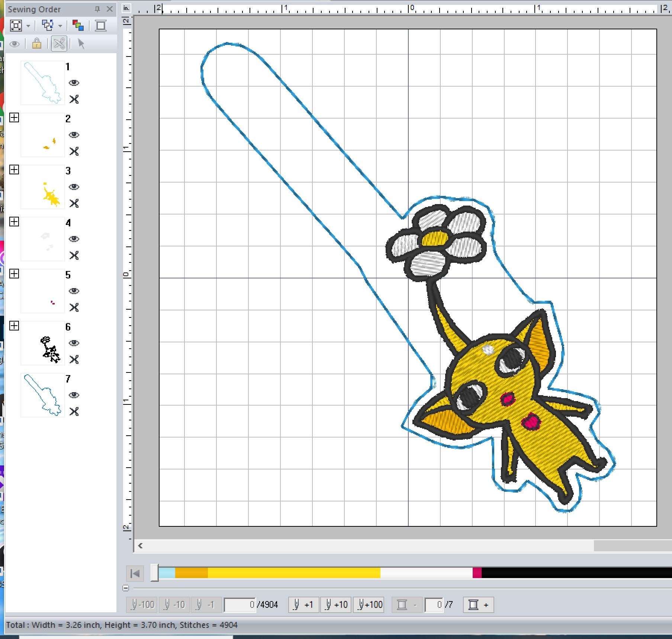Click 'Stitches = 4904' status bar text

[209, 625]
